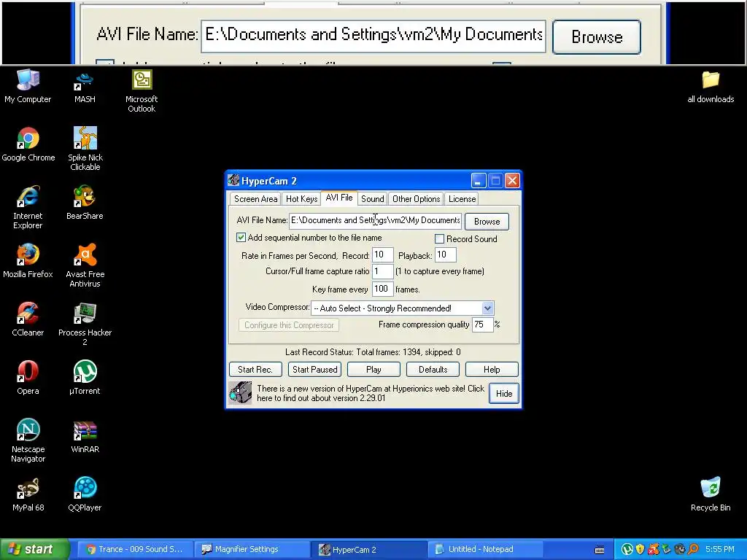Image resolution: width=747 pixels, height=560 pixels.
Task: Switch to Magnifier Settings taskbar item
Action: point(252,549)
